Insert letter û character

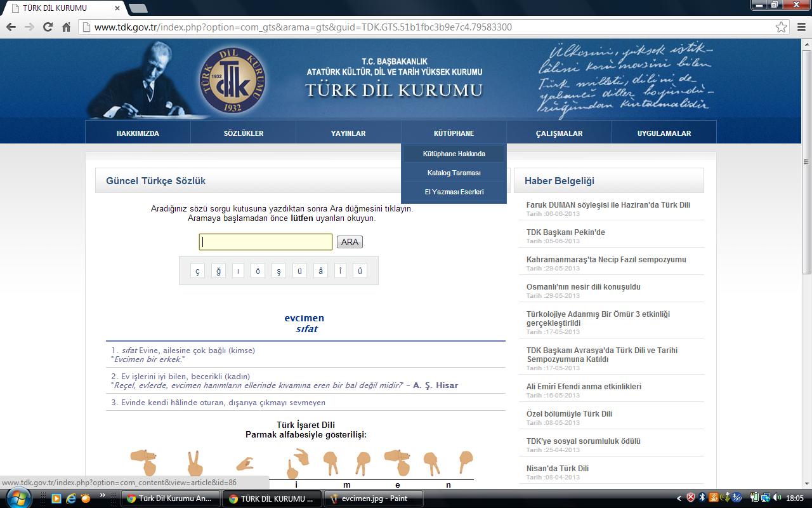pos(360,271)
